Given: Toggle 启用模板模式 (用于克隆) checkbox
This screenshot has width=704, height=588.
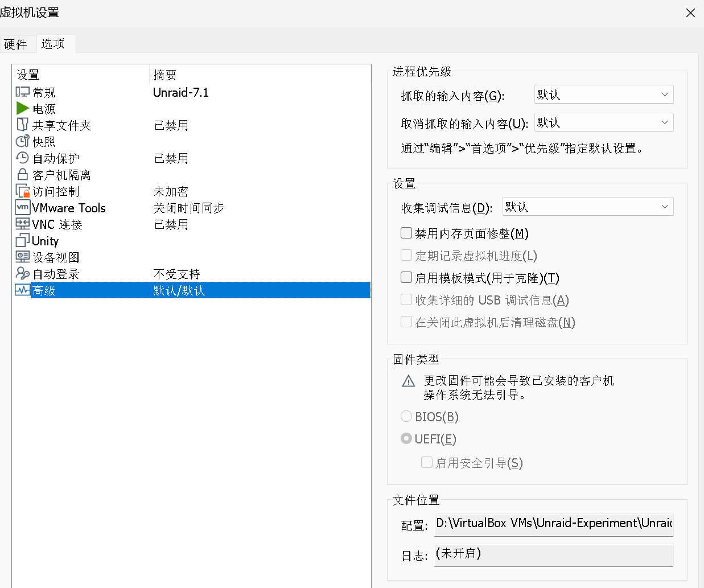Looking at the screenshot, I should [x=406, y=277].
